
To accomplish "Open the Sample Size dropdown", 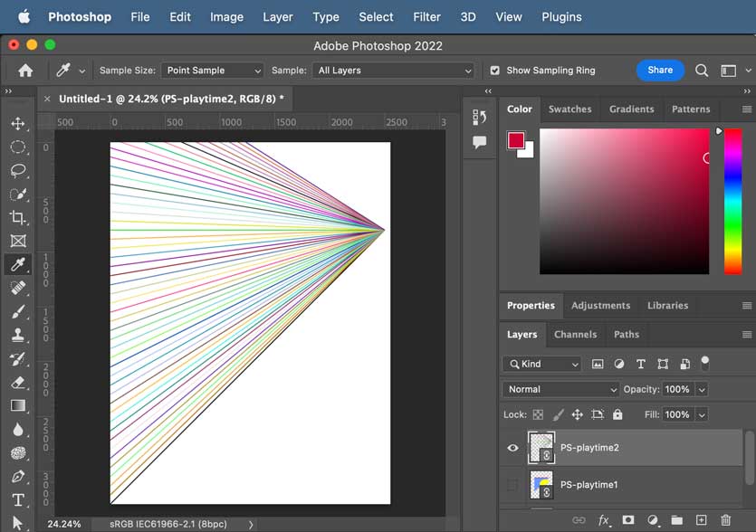I will click(212, 71).
